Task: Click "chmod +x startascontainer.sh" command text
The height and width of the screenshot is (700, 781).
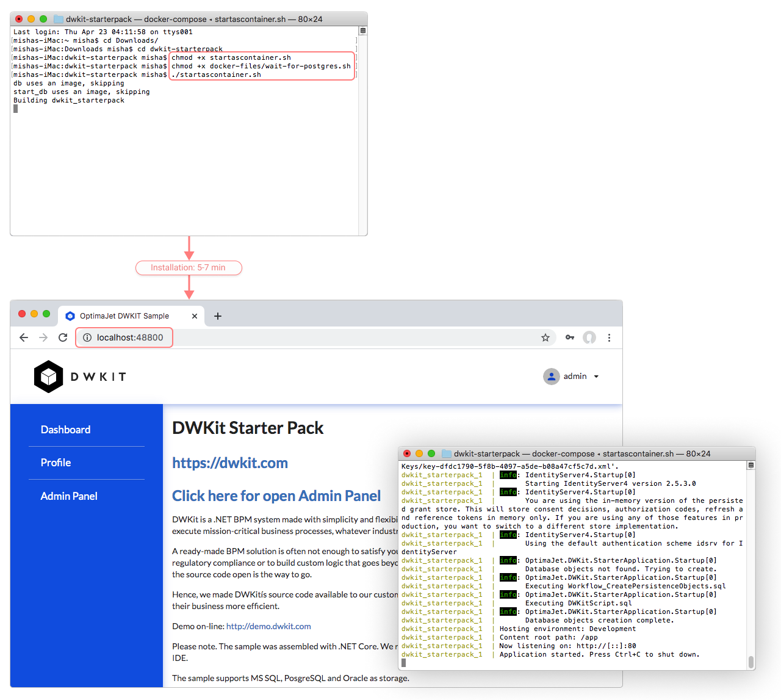Action: tap(231, 57)
